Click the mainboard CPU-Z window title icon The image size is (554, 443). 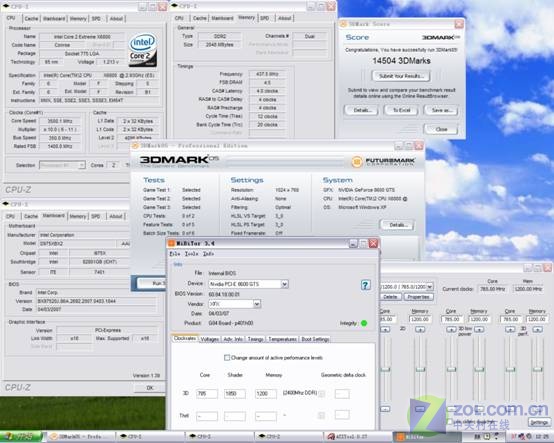point(6,204)
